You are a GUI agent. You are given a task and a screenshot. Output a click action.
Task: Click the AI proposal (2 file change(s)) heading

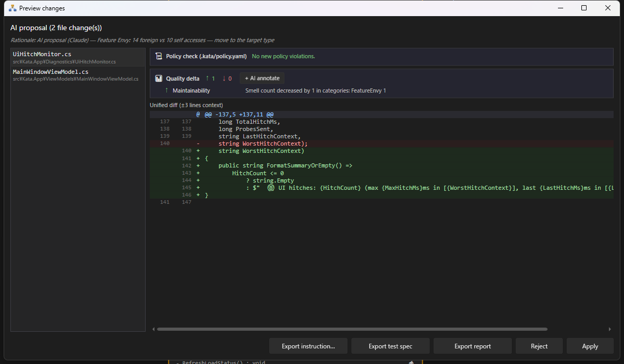[x=56, y=28]
